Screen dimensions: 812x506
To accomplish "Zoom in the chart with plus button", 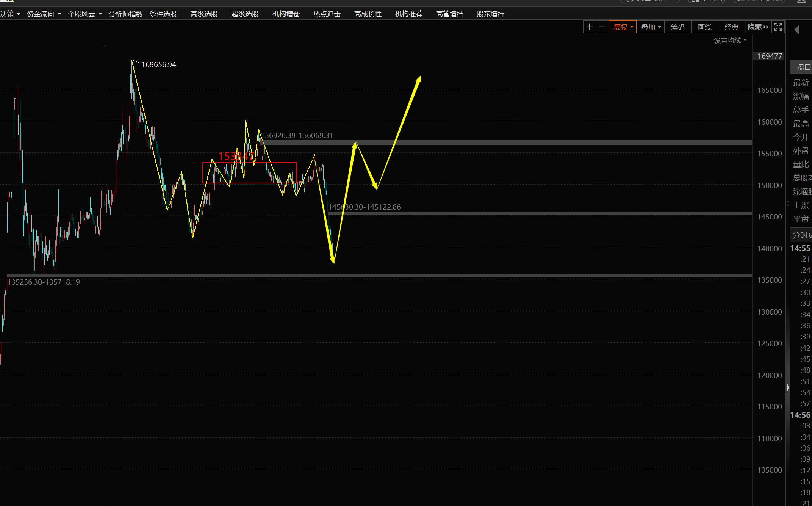I will pos(589,27).
